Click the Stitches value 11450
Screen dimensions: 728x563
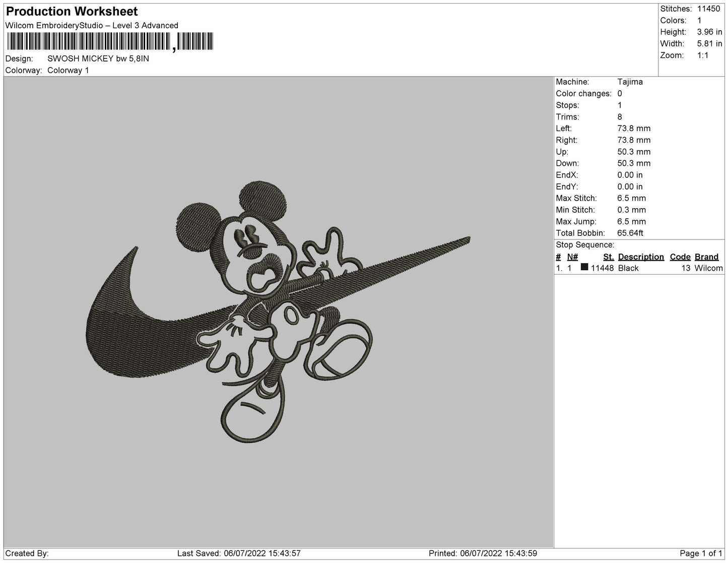pos(708,9)
